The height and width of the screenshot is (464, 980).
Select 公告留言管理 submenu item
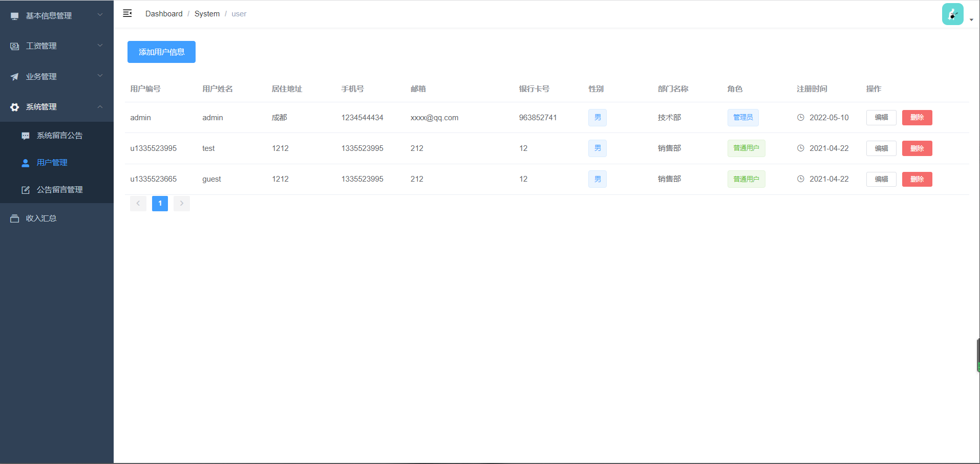pyautogui.click(x=57, y=190)
